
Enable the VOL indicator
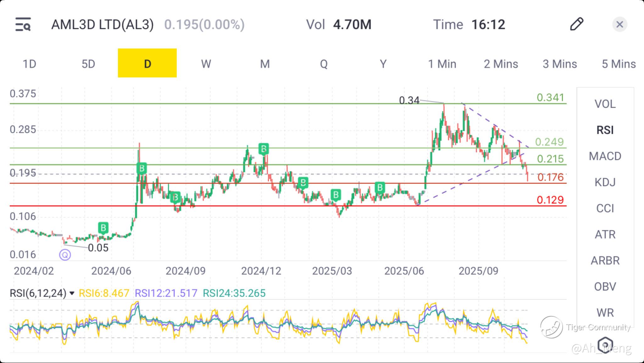tap(605, 104)
